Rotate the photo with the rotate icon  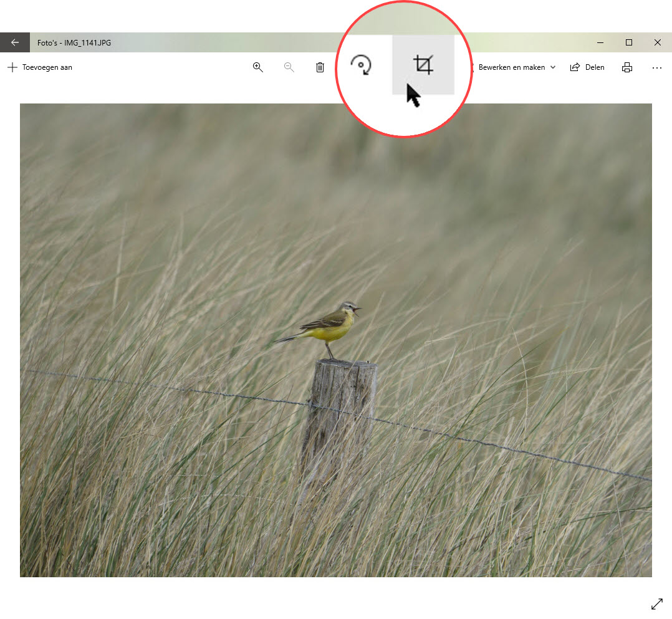(361, 65)
